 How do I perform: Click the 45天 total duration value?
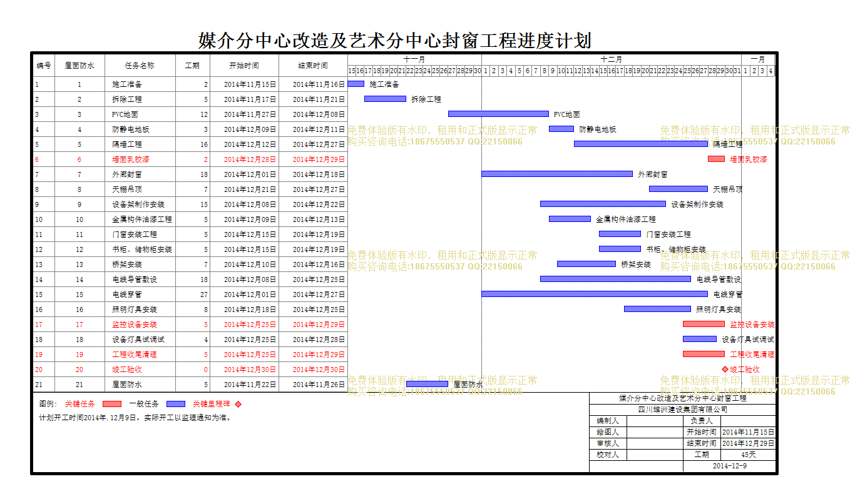click(x=748, y=455)
